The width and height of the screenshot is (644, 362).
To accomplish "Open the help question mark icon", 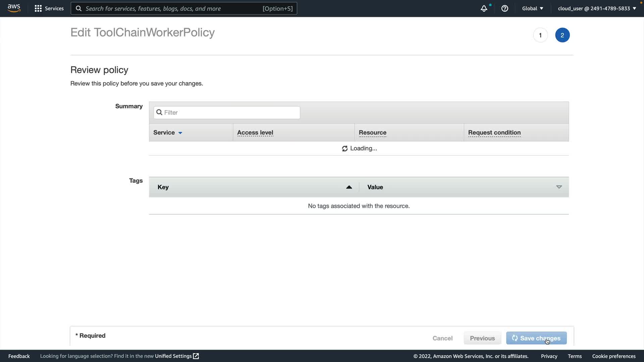I will [x=504, y=8].
